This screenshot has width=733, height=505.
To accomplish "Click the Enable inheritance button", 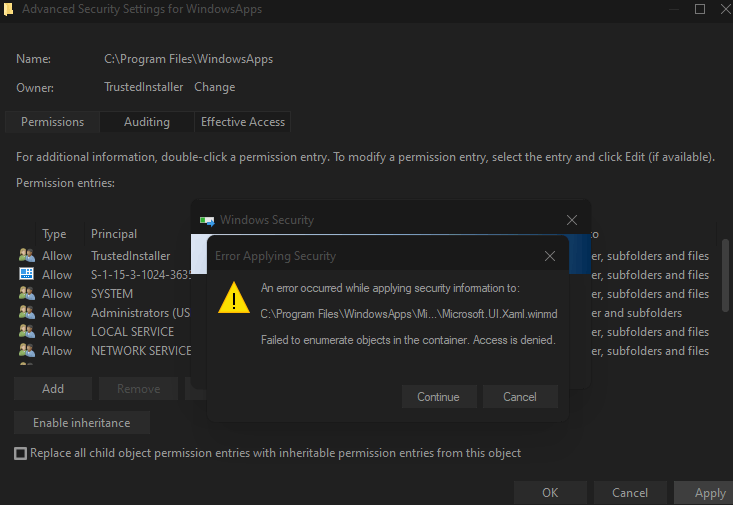I will [x=82, y=423].
